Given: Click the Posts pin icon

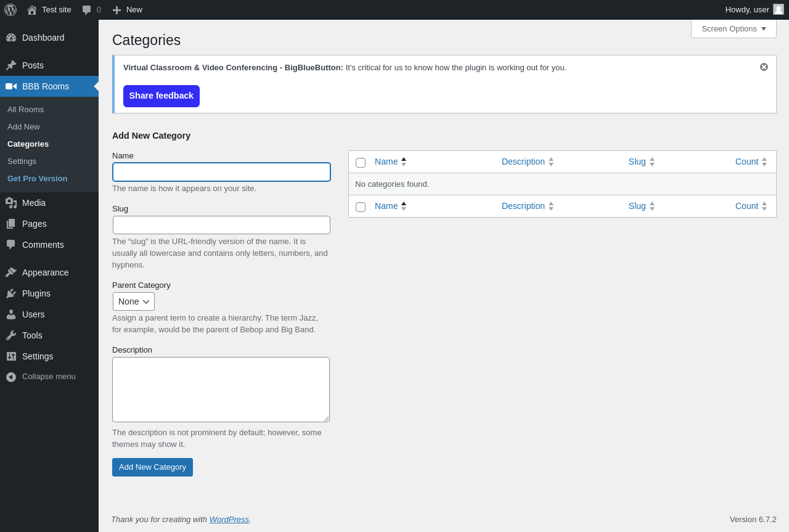Looking at the screenshot, I should pyautogui.click(x=11, y=65).
